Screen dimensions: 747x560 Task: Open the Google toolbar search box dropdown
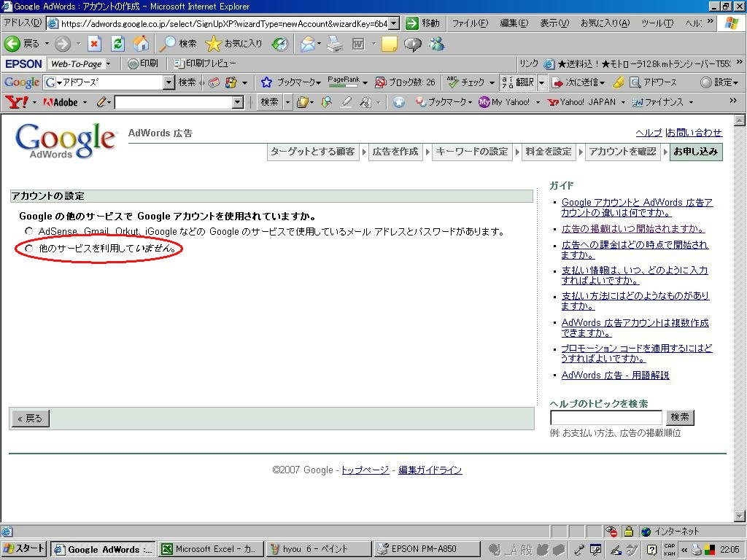(x=169, y=82)
